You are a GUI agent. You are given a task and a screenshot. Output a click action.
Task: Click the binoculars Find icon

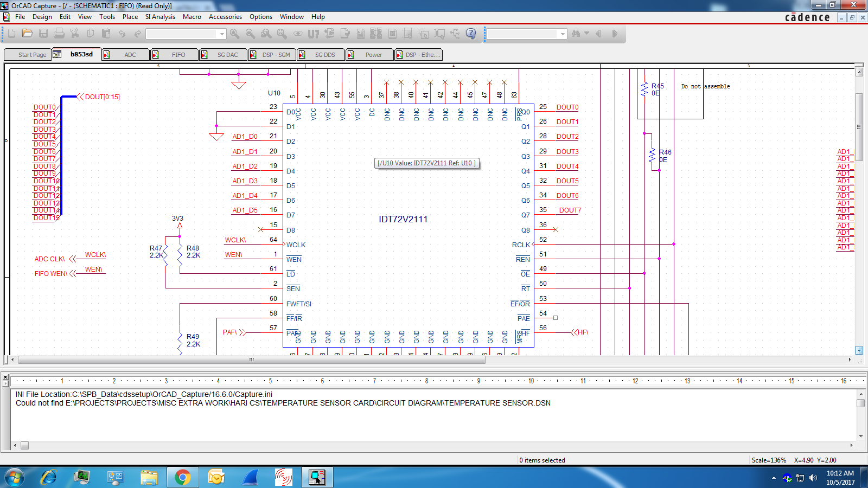coord(576,34)
